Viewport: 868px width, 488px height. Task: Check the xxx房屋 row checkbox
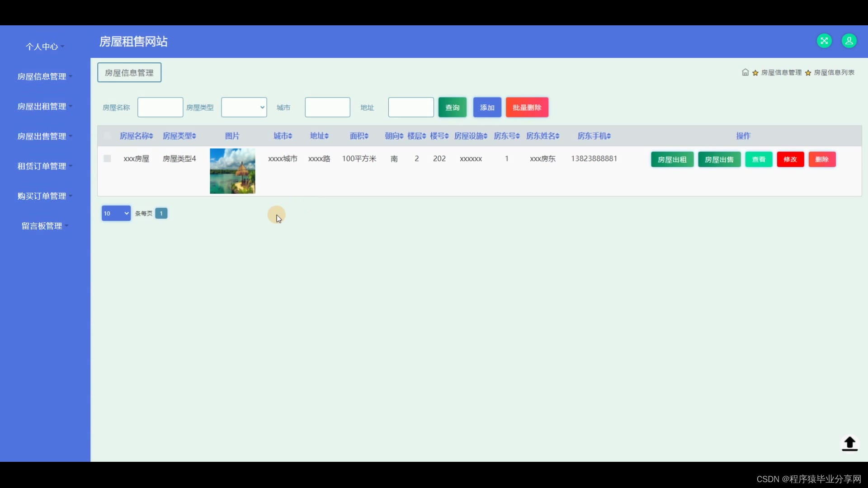[107, 159]
